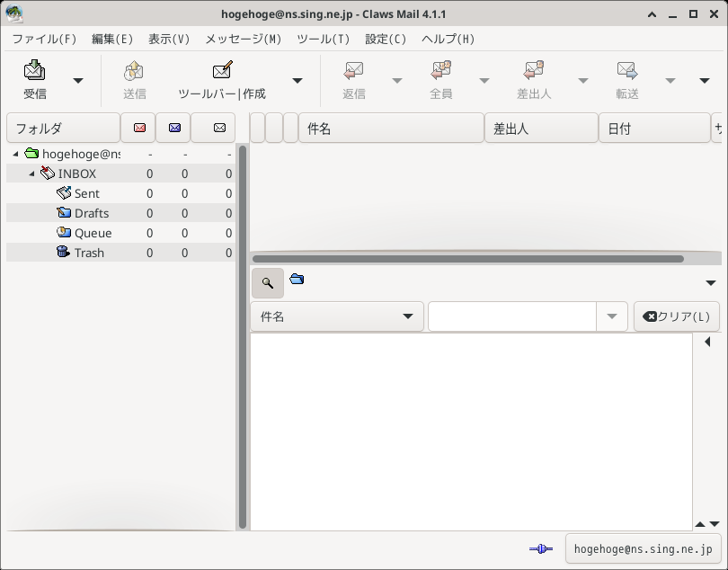Image resolution: width=728 pixels, height=570 pixels.
Task: Toggle the message view side arrow
Action: point(707,342)
